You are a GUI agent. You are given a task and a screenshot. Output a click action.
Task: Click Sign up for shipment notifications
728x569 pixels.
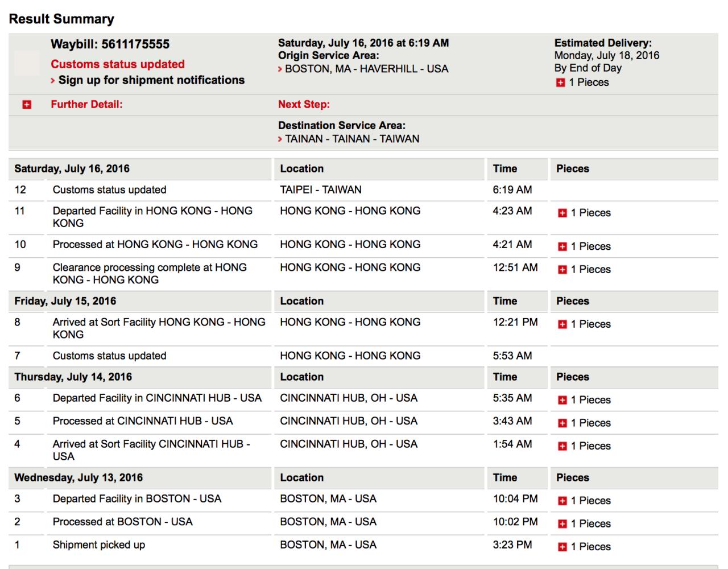[151, 80]
